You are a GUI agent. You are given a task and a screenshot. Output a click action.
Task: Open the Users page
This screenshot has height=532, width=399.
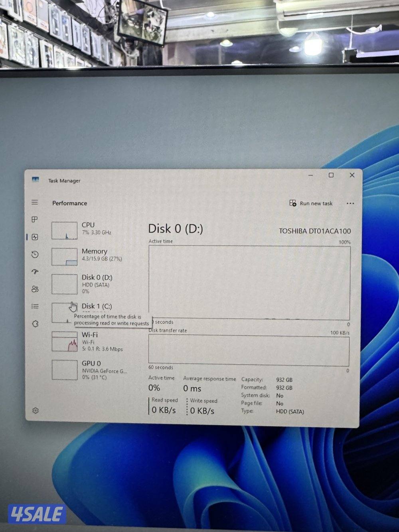(35, 289)
